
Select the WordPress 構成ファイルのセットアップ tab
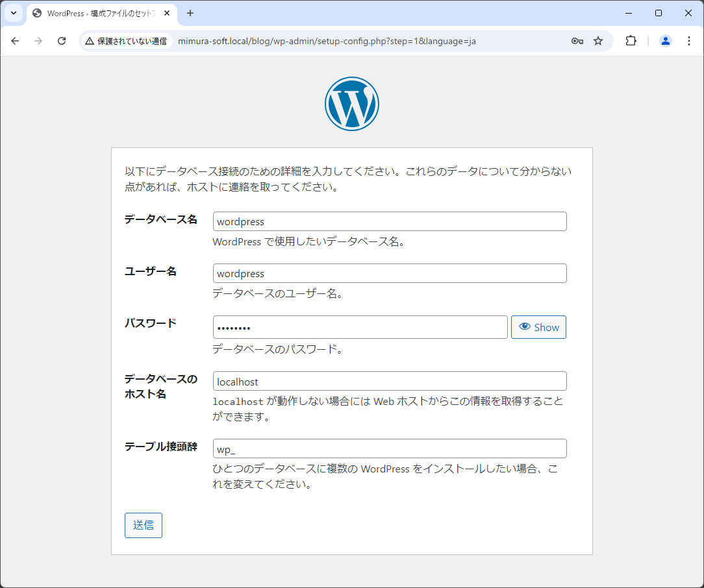click(x=97, y=13)
